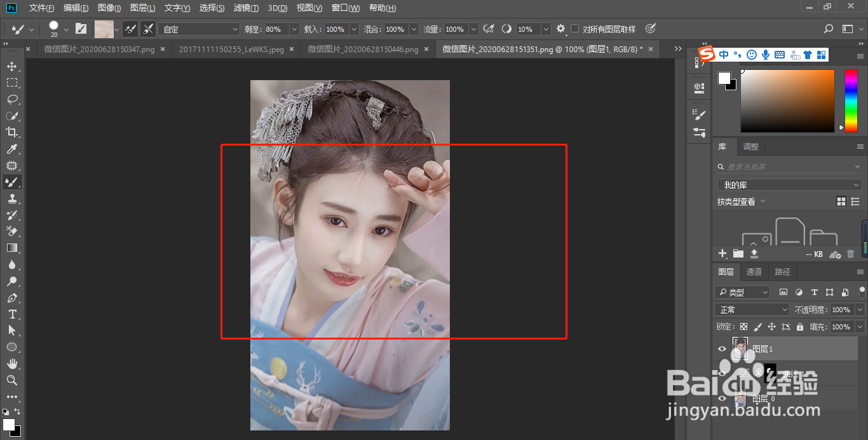868x440 pixels.
Task: Hide 图层 1 with eye icon
Action: tap(722, 349)
